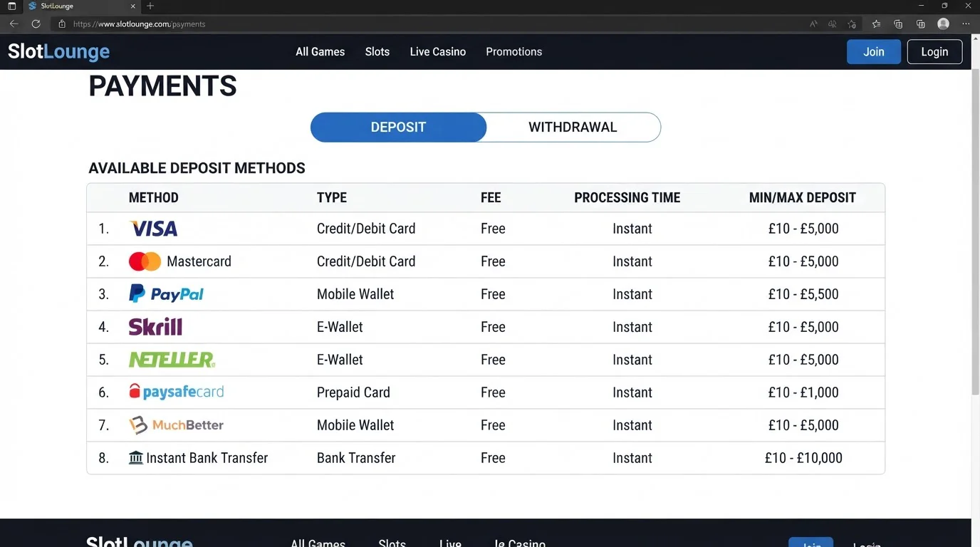Open the tab actions menu icon
Viewport: 980px width, 547px height.
(x=11, y=6)
